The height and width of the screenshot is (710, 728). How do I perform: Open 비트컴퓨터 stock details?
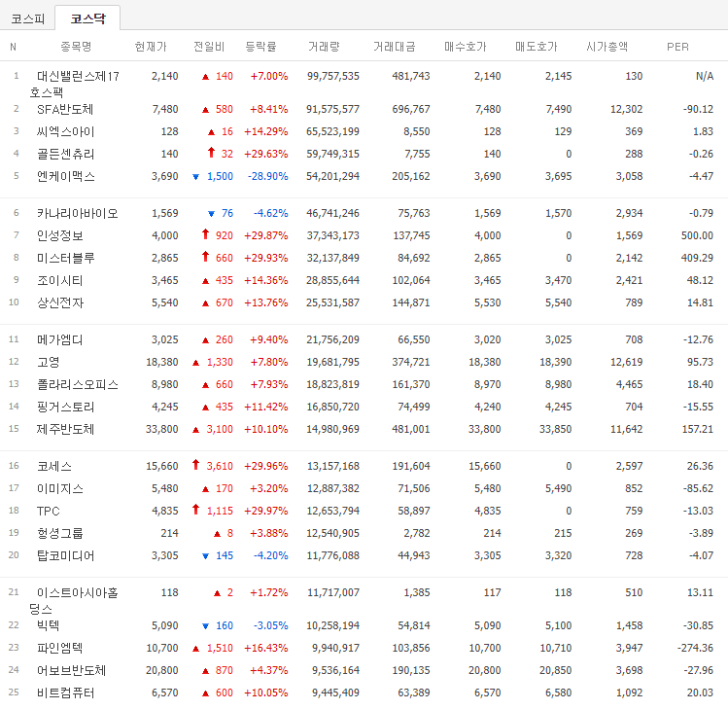click(65, 692)
